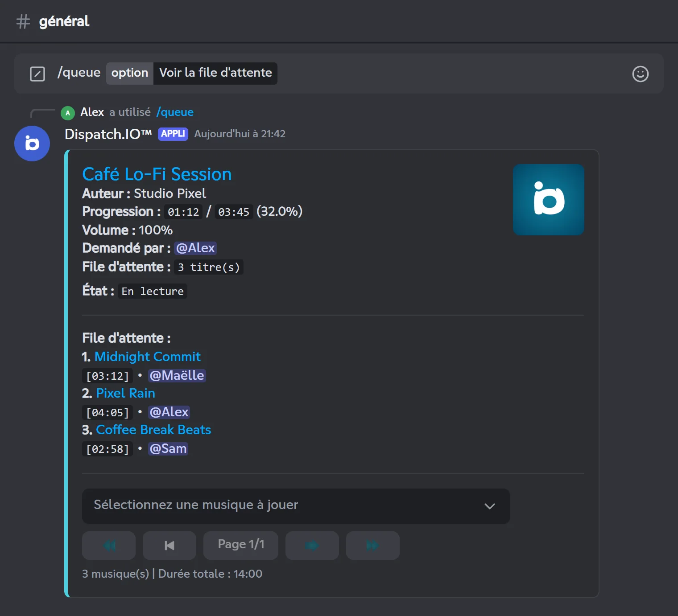Viewport: 678px width, 616px height.
Task: Click the @Sam mention
Action: pyautogui.click(x=168, y=448)
